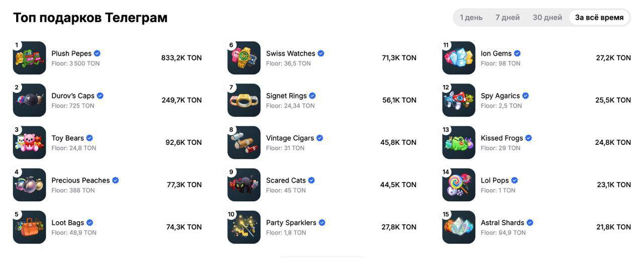Click the Spy Agarics verified badge
This screenshot has height=258, width=644.
[526, 96]
